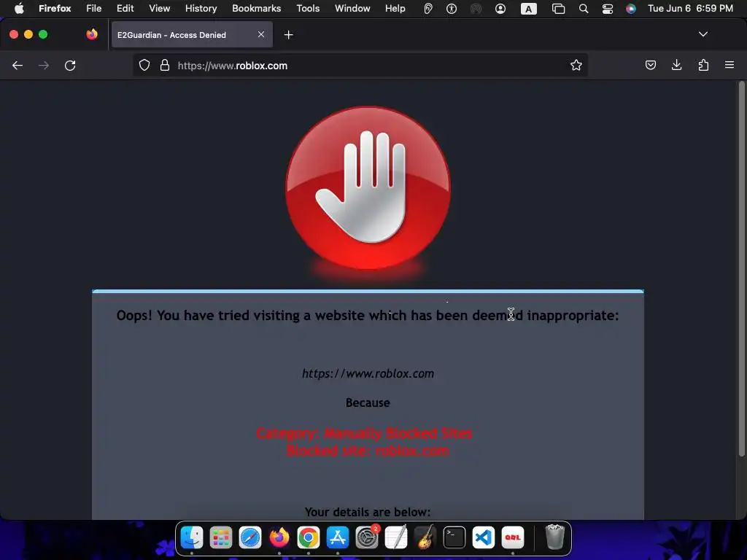Open Safari from the Dock
Screen dimensions: 747x560
(x=250, y=537)
